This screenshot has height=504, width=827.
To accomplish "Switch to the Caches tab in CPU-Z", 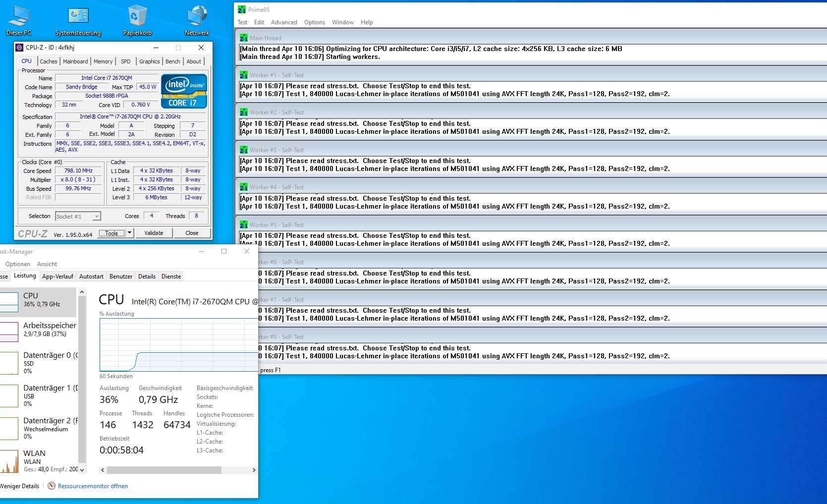I will point(49,61).
